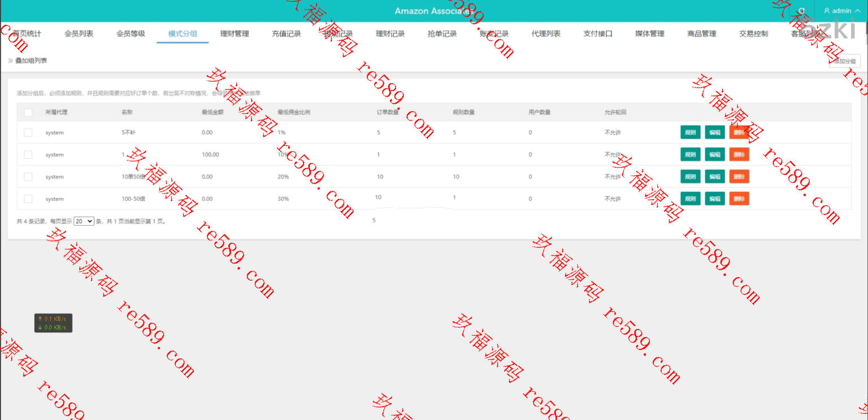Click the admin user profile icon
Viewport: 868px width, 420px height.
pos(827,11)
